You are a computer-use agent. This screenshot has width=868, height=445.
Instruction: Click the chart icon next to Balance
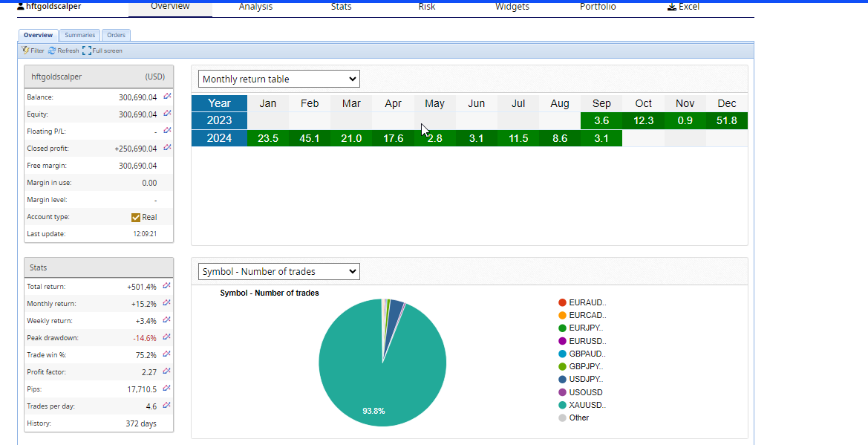167,97
